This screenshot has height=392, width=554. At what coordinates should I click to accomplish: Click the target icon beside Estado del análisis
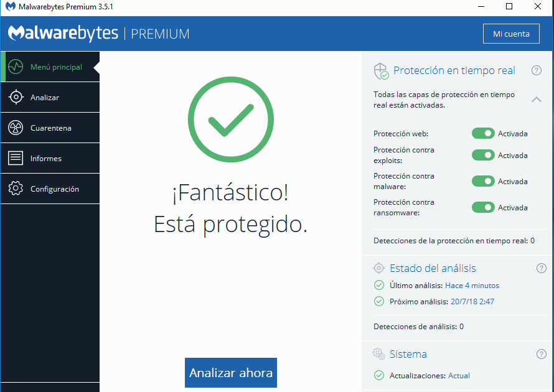coord(378,268)
